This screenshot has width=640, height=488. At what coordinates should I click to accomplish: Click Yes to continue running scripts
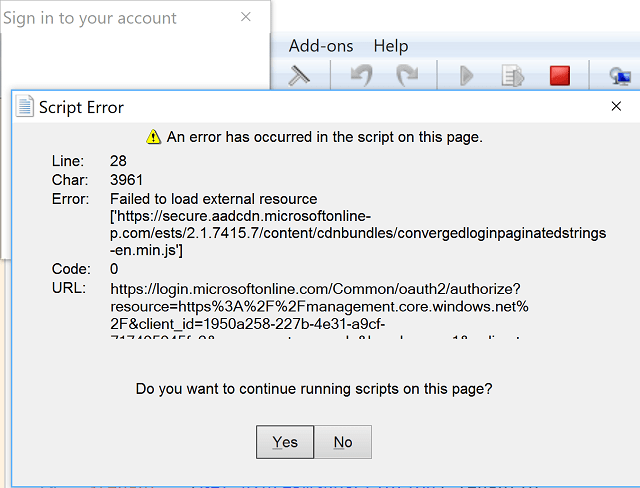[x=285, y=442]
